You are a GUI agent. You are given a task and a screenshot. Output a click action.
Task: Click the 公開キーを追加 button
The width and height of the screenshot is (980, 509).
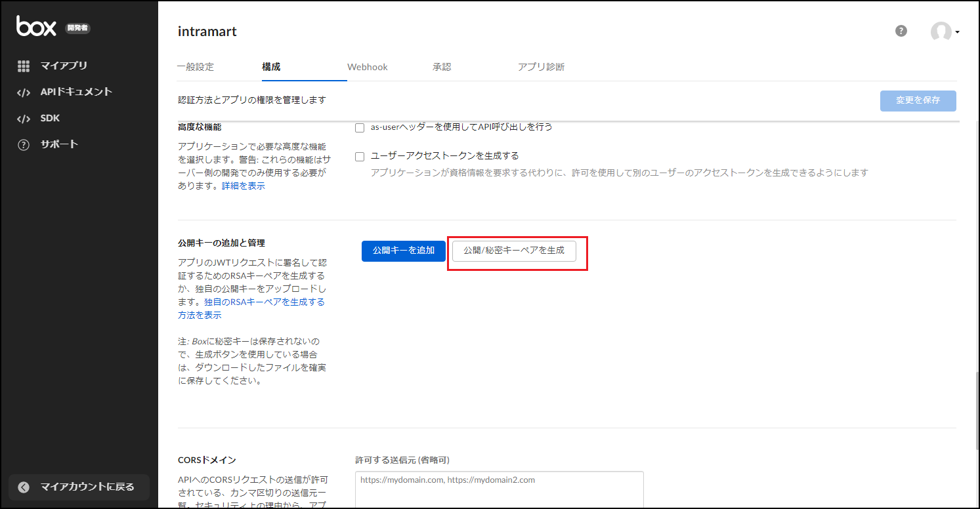[x=403, y=251]
